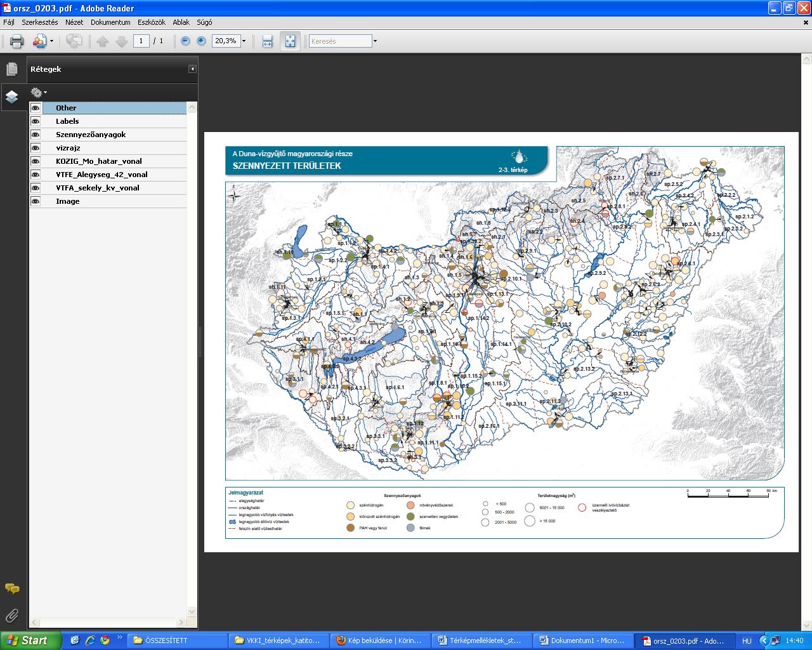Open the zoom percentage dropdown
Viewport: 812px width, 650px height.
[x=244, y=41]
